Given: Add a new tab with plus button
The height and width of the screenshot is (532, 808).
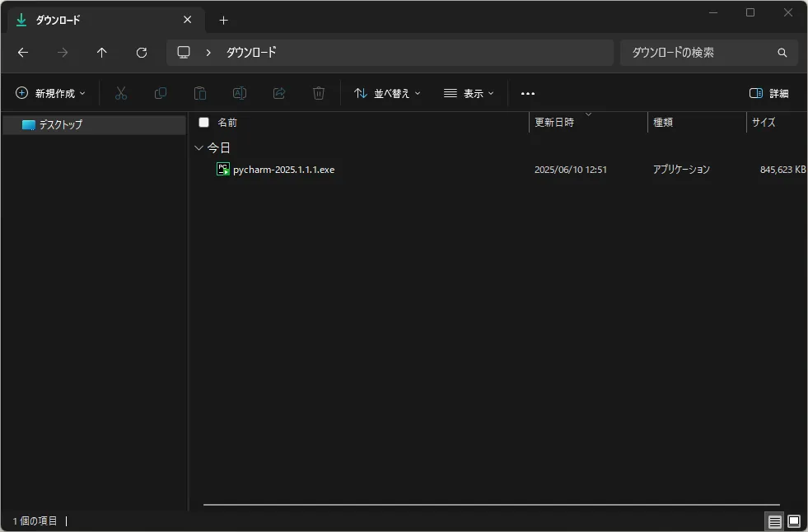Looking at the screenshot, I should [x=223, y=20].
